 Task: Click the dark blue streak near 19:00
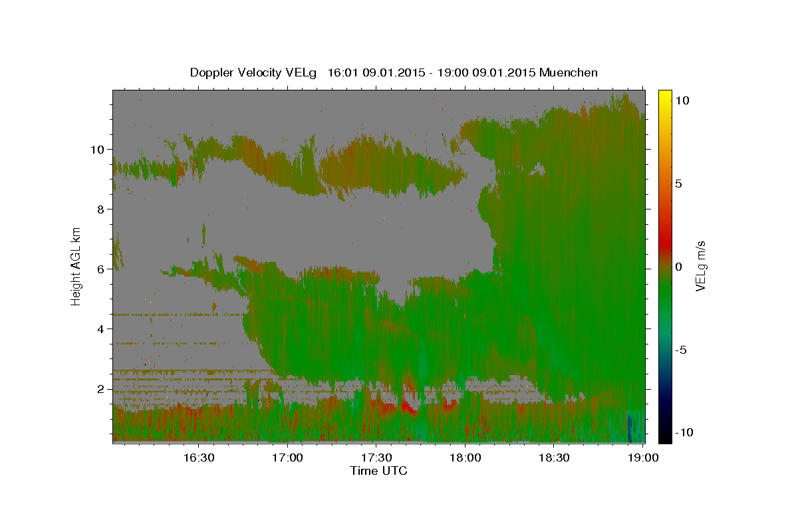[629, 428]
